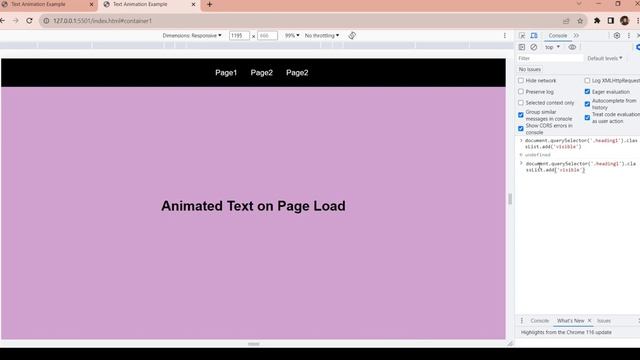Rotate the device viewport orientation
Image resolution: width=640 pixels, height=360 pixels.
tap(352, 36)
